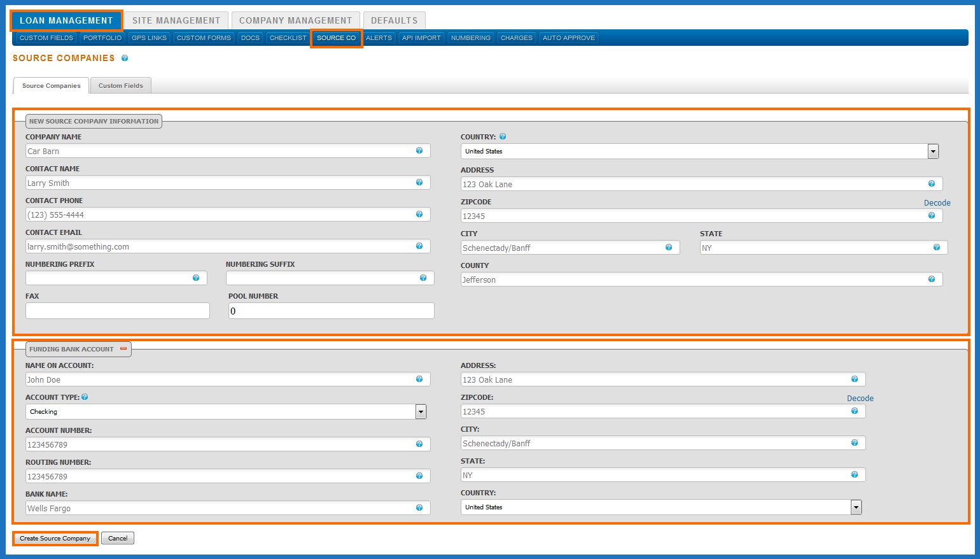This screenshot has height=559, width=980.
Task: Click help icon in Name on Account field
Action: (419, 379)
